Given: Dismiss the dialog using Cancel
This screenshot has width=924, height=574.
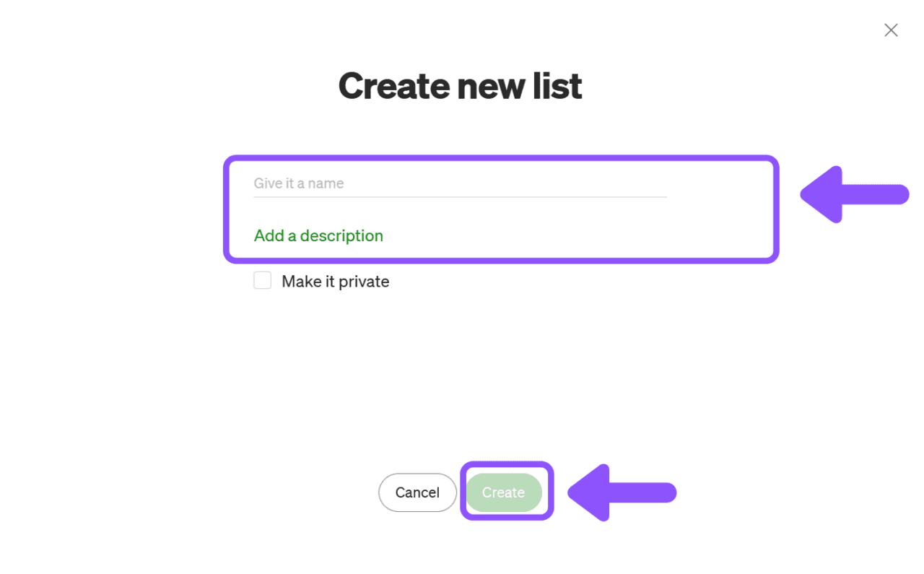Looking at the screenshot, I should [417, 492].
